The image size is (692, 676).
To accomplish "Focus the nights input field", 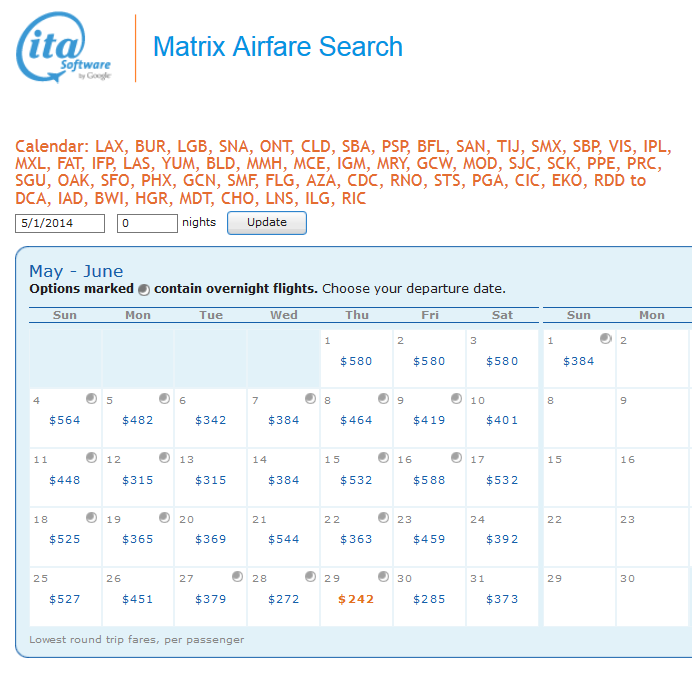I will (147, 223).
